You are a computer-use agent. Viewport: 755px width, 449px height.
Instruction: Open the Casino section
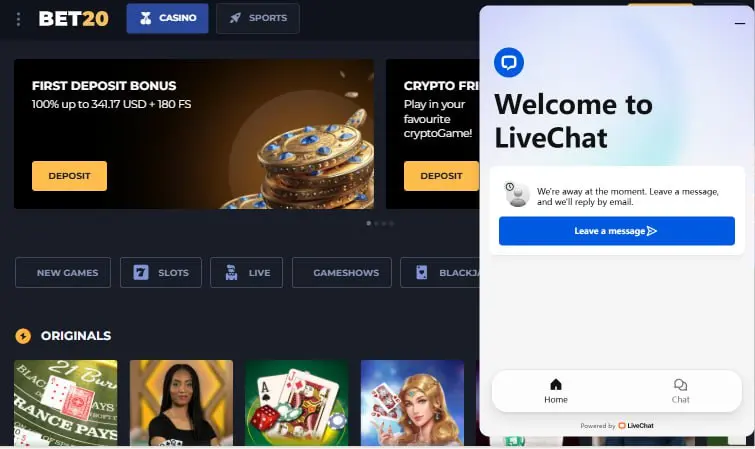point(168,18)
